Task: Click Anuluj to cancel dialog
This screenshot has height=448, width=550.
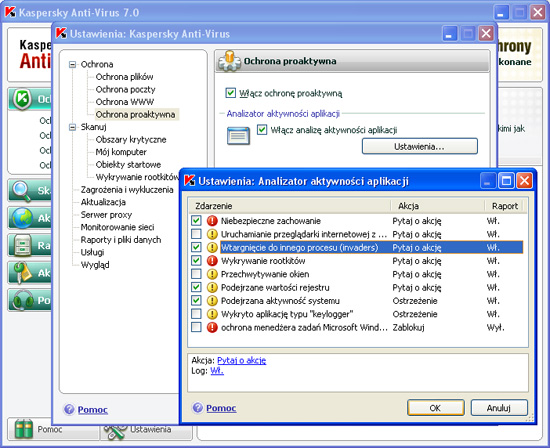Action: pos(499,408)
